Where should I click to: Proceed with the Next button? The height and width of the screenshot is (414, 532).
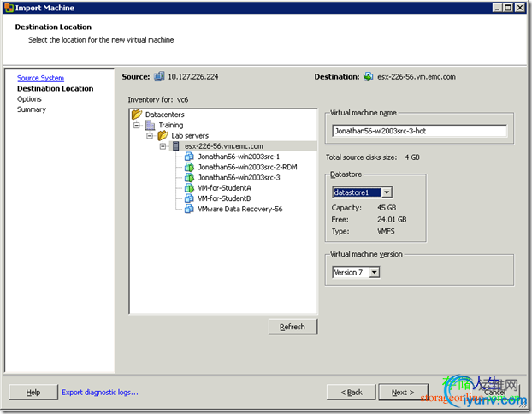click(x=403, y=393)
